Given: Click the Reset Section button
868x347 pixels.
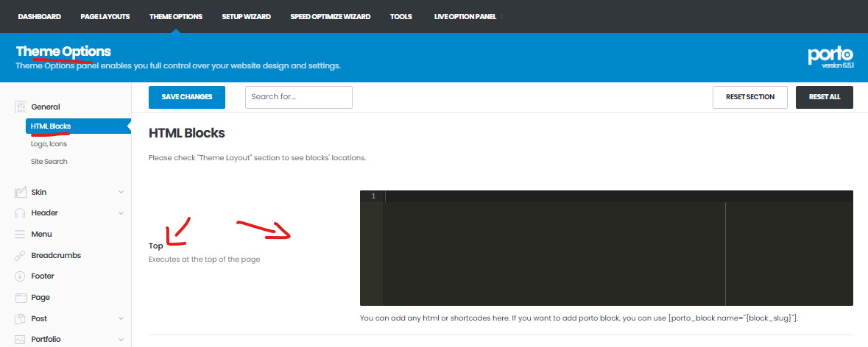Looking at the screenshot, I should click(x=750, y=97).
